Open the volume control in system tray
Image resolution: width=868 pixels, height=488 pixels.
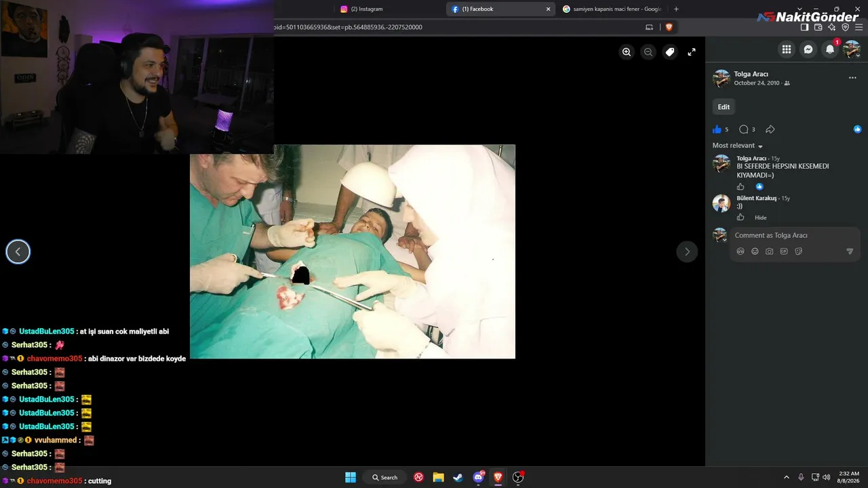pyautogui.click(x=826, y=477)
